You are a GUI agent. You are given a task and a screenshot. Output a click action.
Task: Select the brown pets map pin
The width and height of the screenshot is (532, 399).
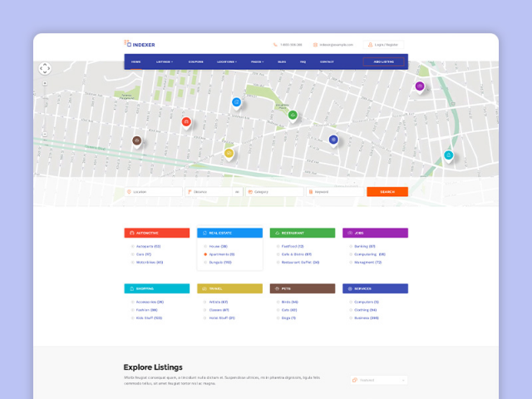136,140
